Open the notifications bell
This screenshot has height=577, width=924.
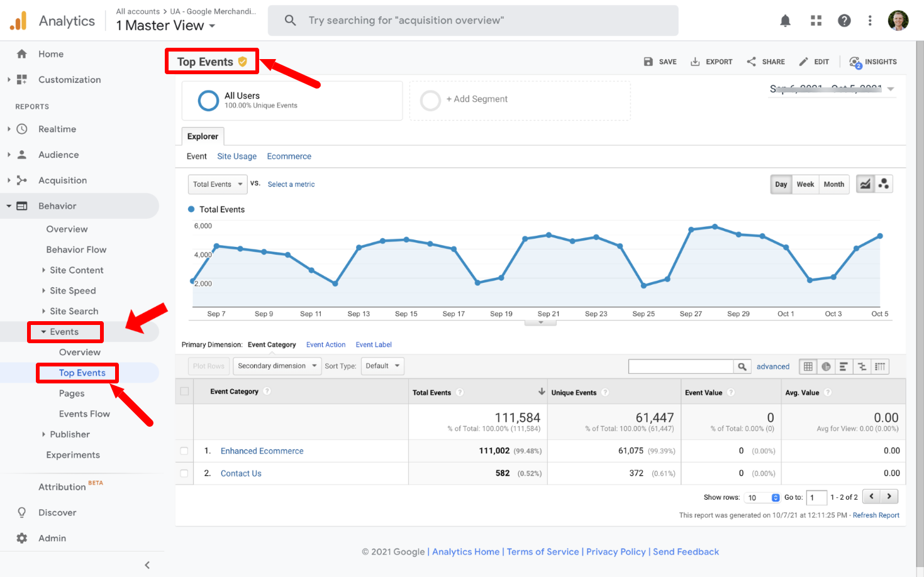coord(785,21)
